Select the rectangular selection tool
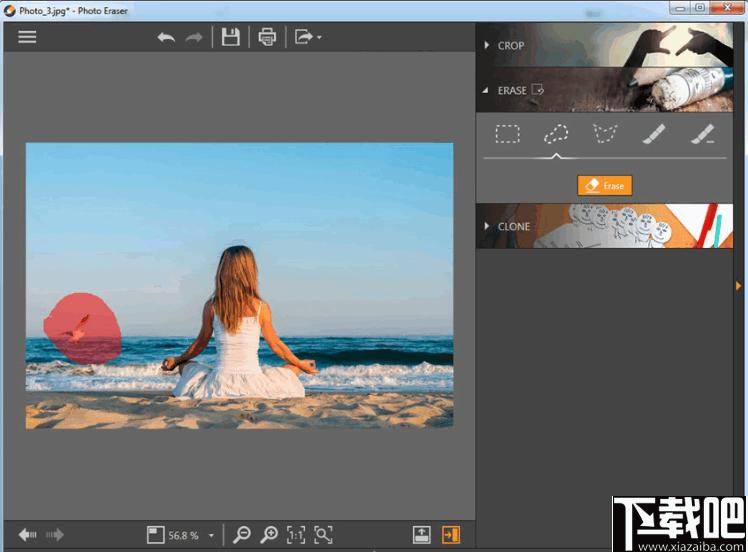 507,134
